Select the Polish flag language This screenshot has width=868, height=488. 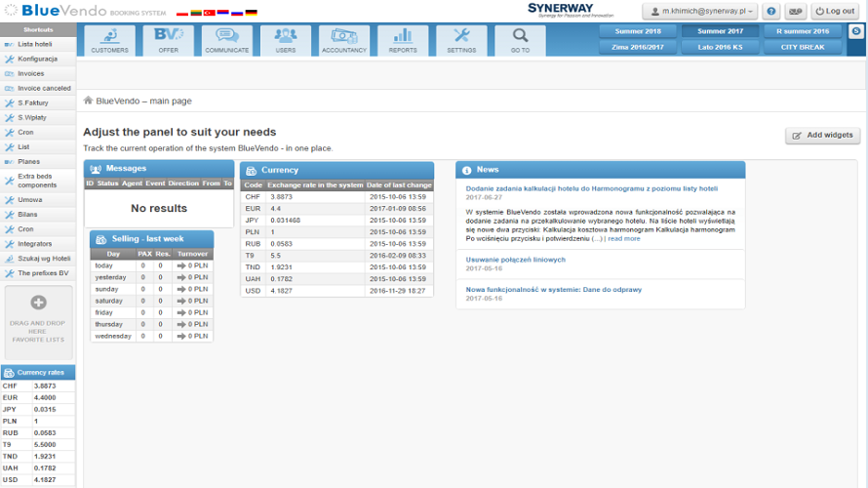click(182, 13)
